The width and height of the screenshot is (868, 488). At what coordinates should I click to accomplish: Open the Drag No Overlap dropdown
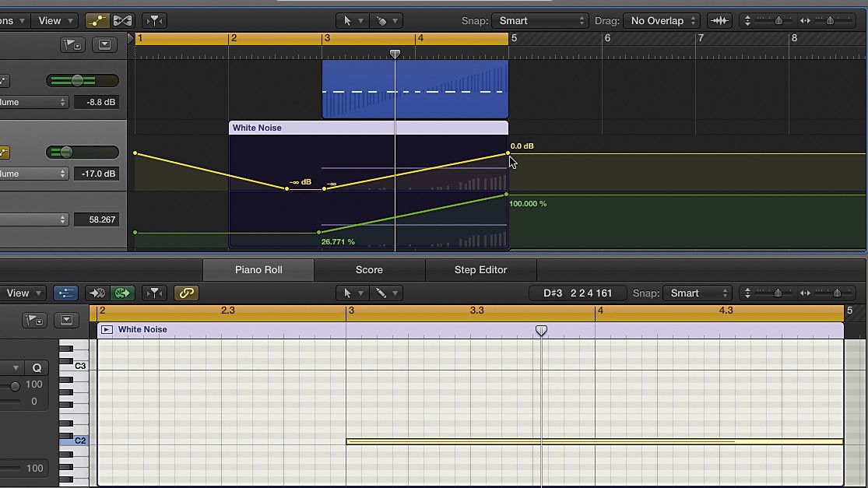[661, 20]
